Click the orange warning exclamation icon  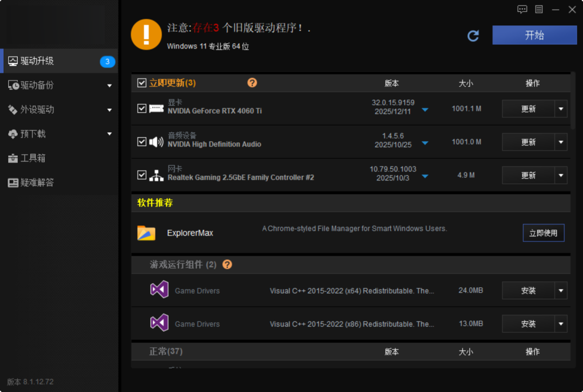point(146,35)
